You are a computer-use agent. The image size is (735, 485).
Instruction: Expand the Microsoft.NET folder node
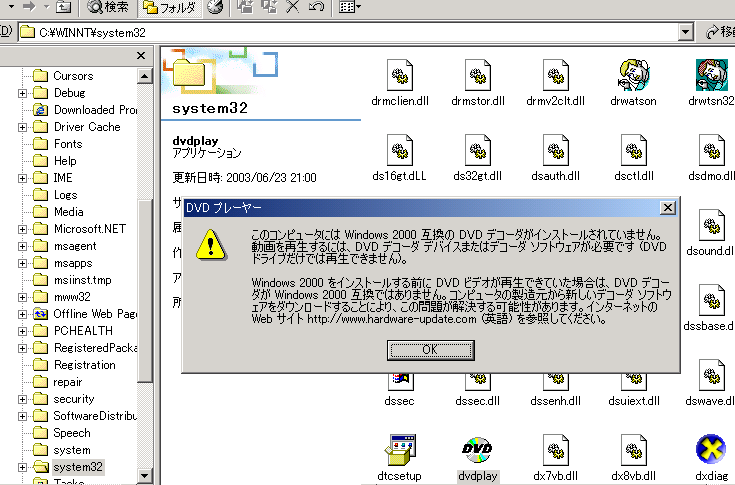(x=22, y=230)
